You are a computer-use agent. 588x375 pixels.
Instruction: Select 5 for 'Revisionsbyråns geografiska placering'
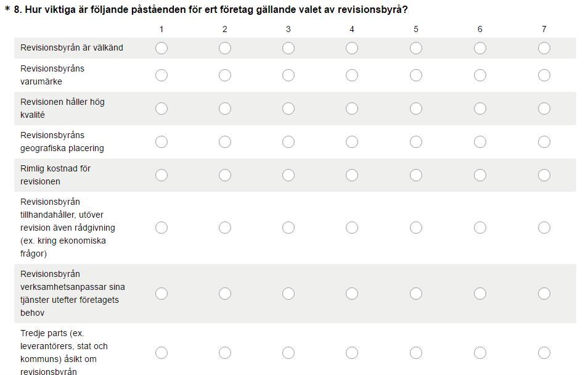pyautogui.click(x=416, y=142)
